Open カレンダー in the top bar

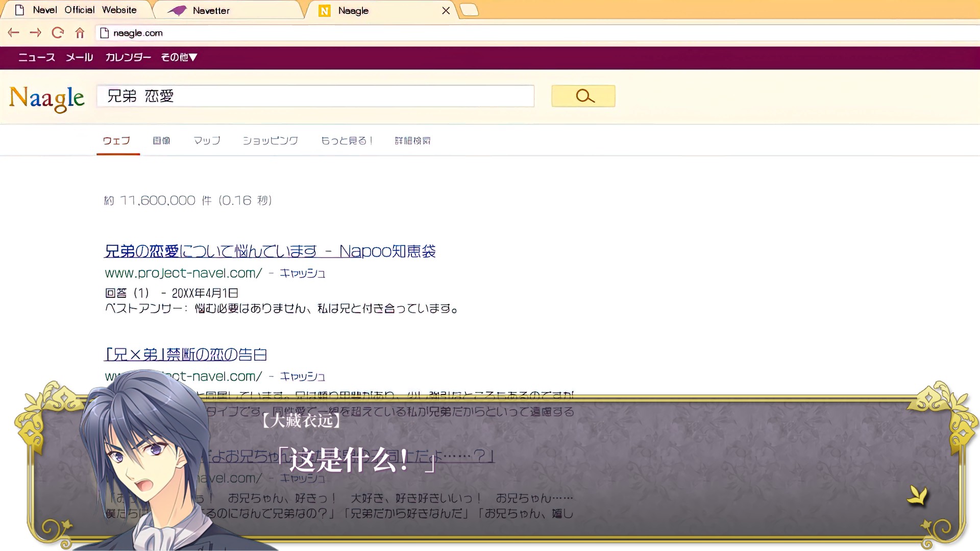coord(128,57)
